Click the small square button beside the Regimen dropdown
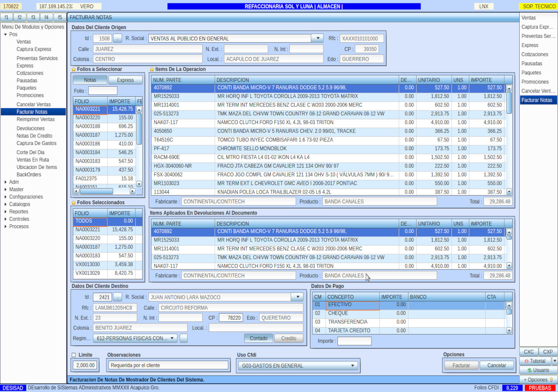 click(184, 338)
